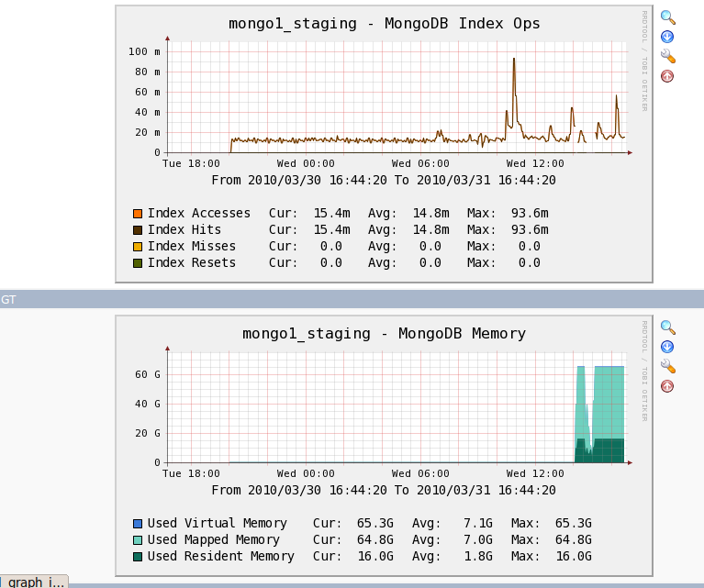Click the Used Mapped Memory teal swatch

coord(138,540)
